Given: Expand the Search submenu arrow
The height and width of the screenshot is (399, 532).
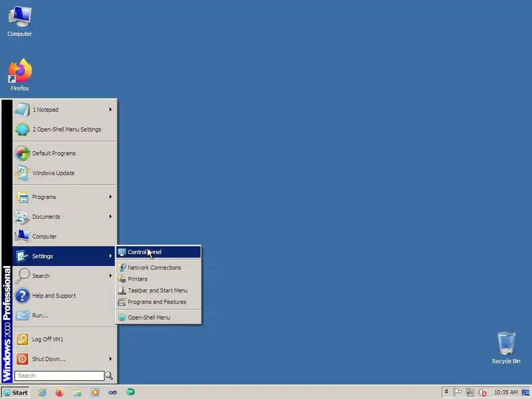Looking at the screenshot, I should tap(110, 275).
